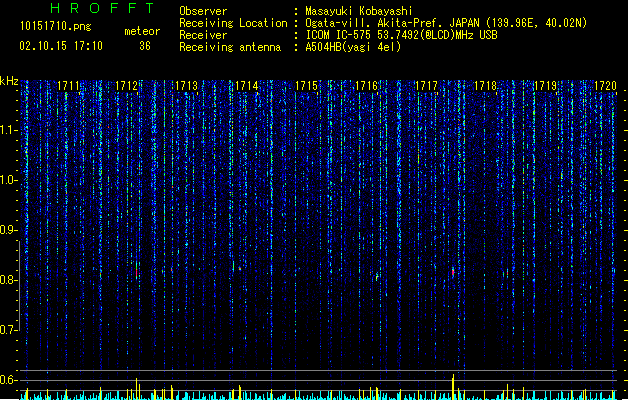Click the 1718 time marker
Image resolution: width=629 pixels, height=400 pixels.
(485, 86)
